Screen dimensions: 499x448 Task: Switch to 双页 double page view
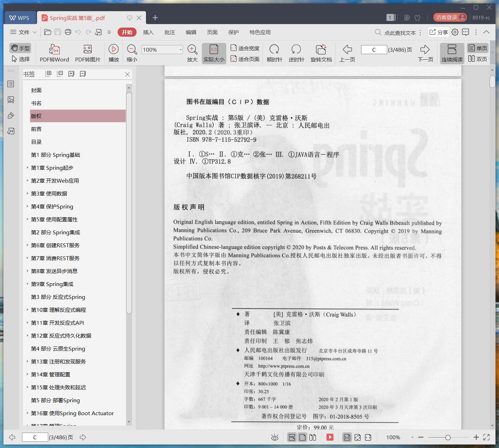pyautogui.click(x=478, y=59)
